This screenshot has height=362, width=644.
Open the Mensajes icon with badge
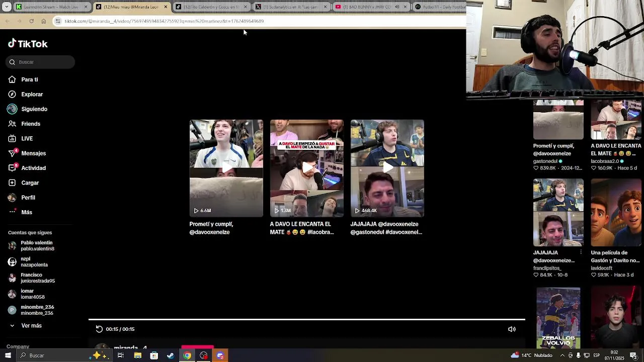tap(12, 153)
